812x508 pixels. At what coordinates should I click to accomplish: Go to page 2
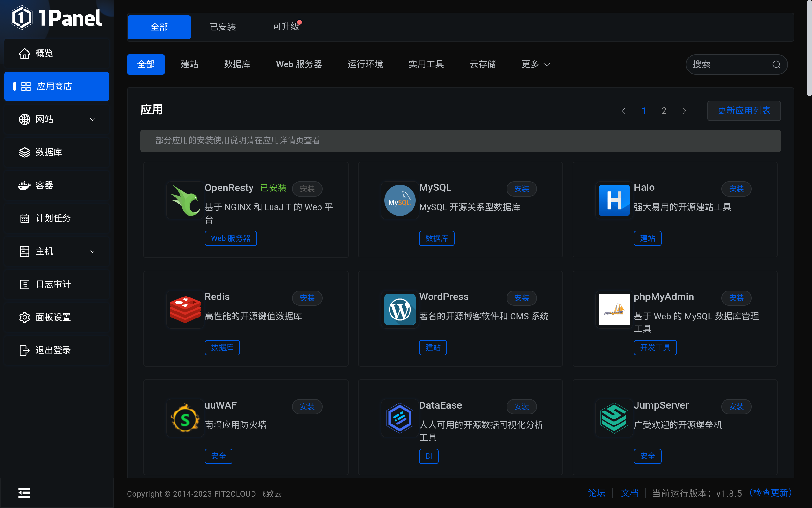click(x=664, y=111)
